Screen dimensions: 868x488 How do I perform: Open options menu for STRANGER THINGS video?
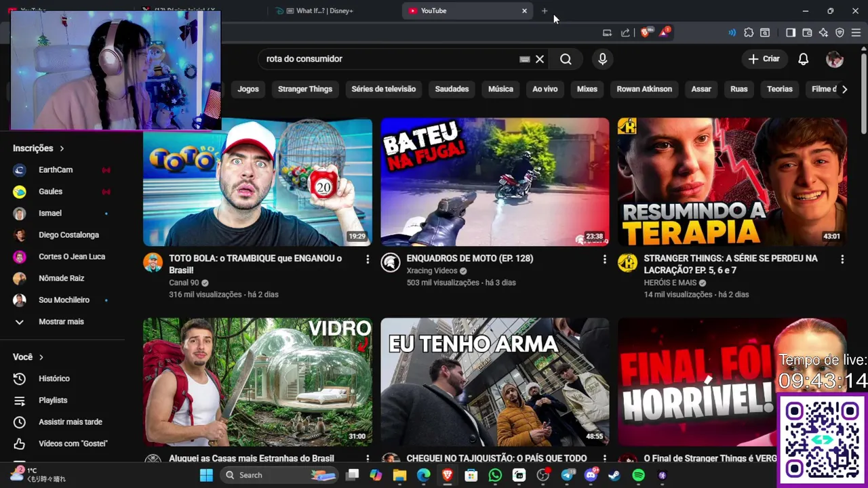[842, 259]
